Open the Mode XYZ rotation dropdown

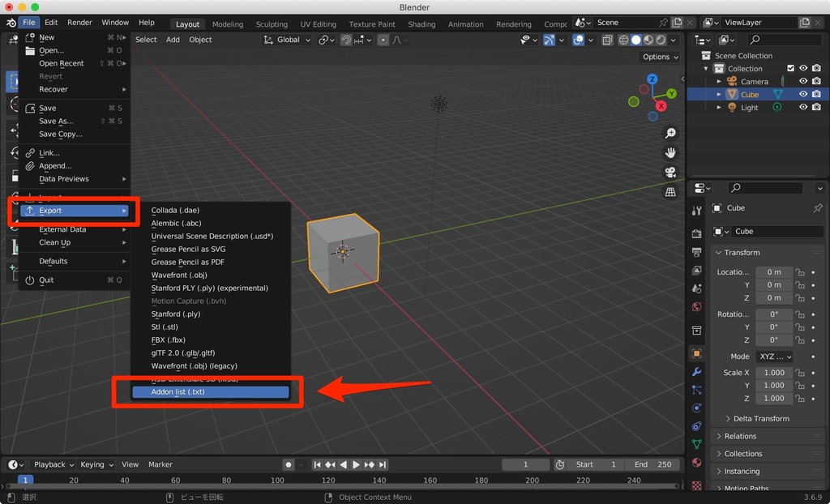pos(774,357)
